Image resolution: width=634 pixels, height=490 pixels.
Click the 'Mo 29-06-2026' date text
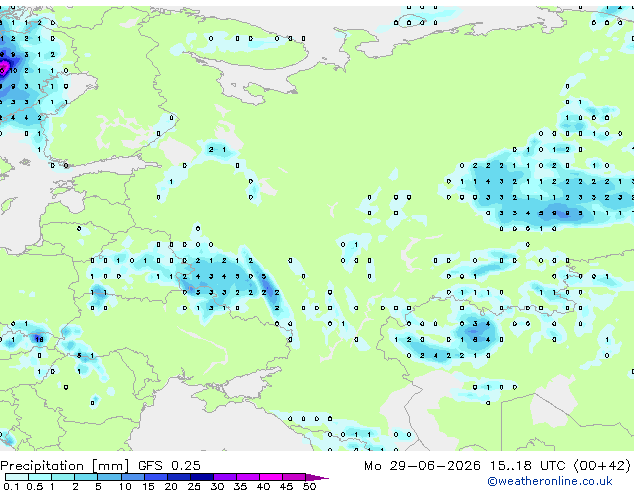[x=422, y=466]
